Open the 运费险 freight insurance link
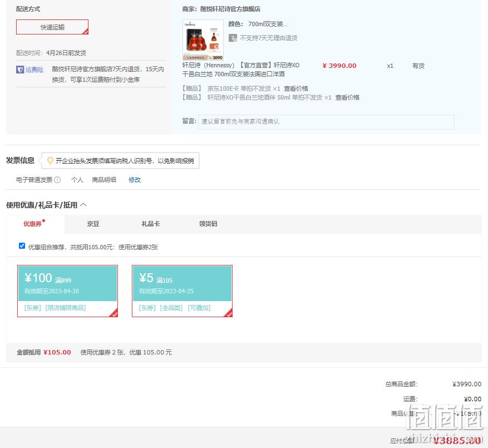 coord(34,70)
